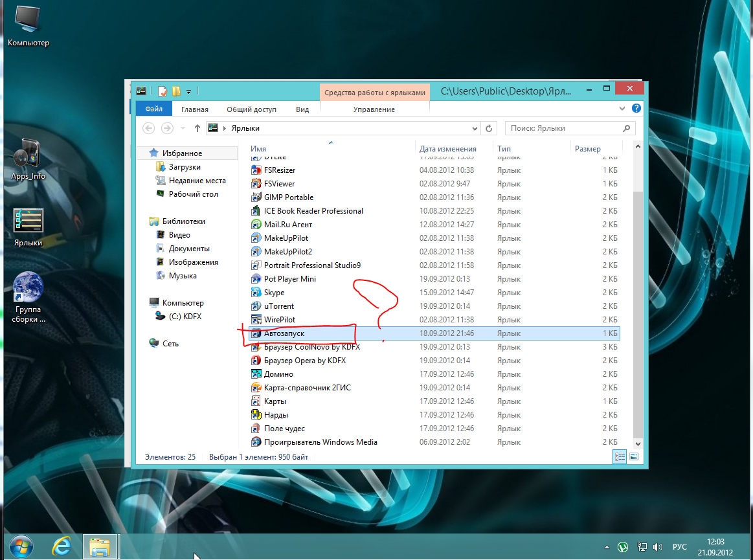Open Internet Explorer from the taskbar
753x560 pixels.
[x=62, y=546]
